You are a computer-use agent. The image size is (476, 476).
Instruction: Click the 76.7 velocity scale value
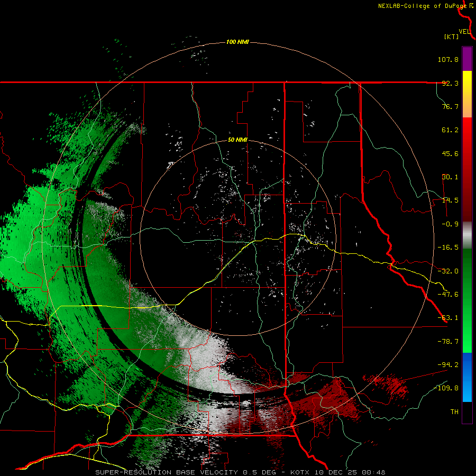450,106
